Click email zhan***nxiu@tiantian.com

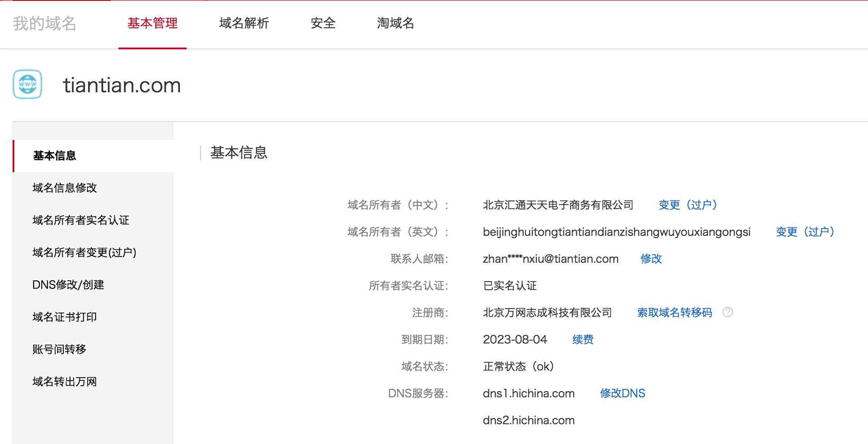click(551, 259)
